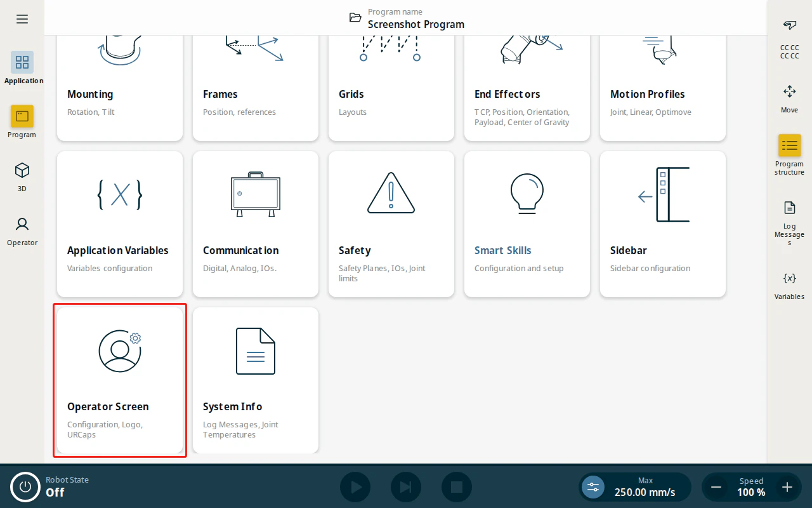Switch to the Application view

[23, 68]
